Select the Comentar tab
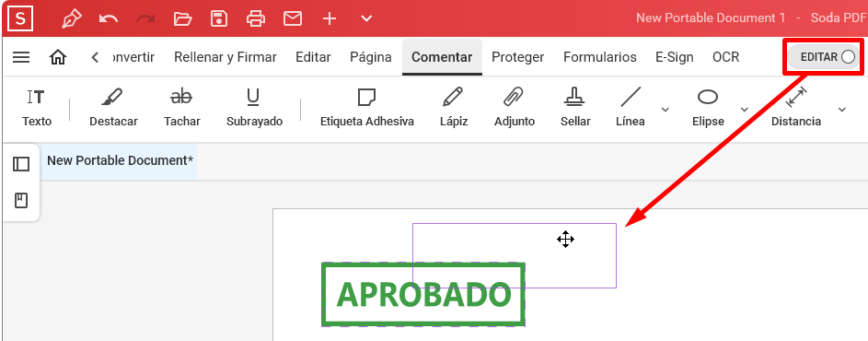The height and width of the screenshot is (341, 868). coord(442,57)
